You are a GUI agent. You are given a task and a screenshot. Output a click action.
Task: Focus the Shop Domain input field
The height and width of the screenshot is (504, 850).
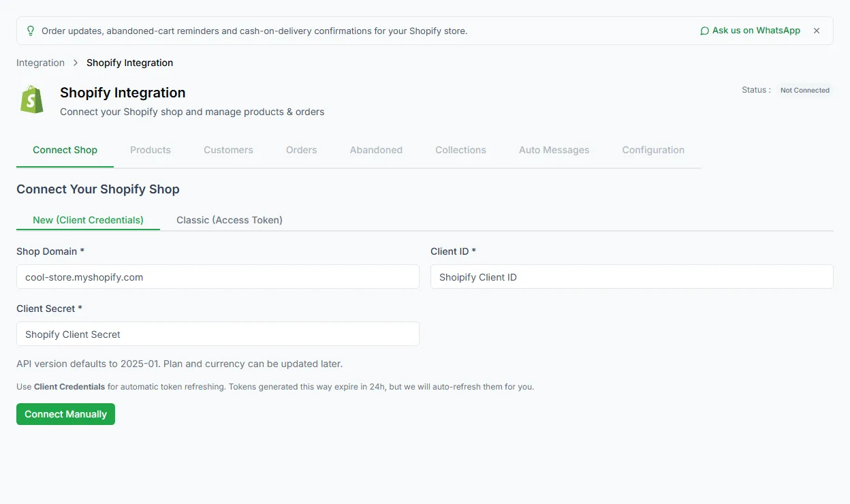pos(218,277)
